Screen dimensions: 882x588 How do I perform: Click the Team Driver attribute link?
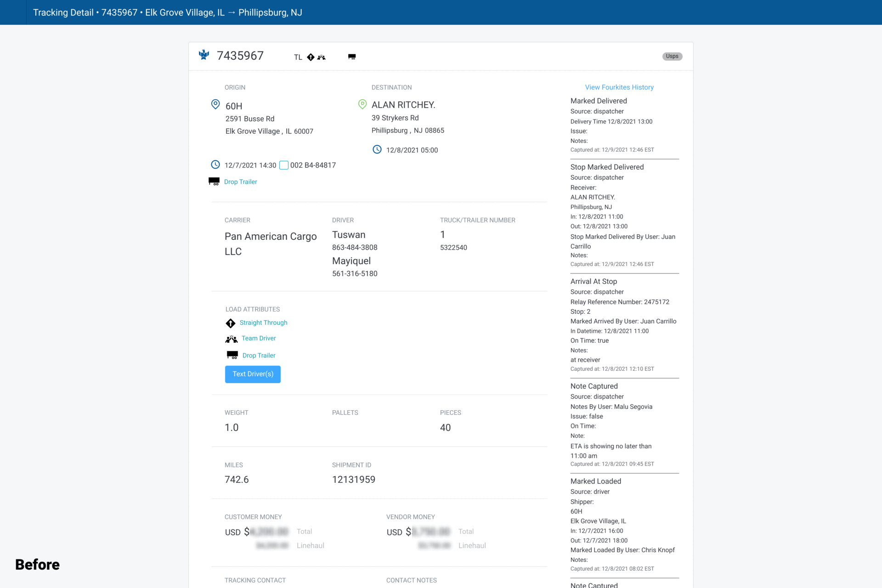coord(259,338)
